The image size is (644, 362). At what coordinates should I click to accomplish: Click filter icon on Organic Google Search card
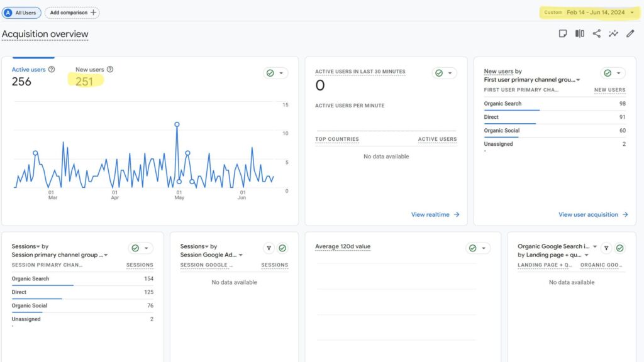[606, 248]
